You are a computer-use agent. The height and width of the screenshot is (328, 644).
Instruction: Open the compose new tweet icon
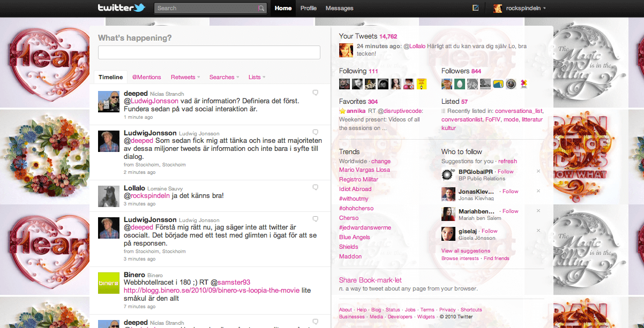475,8
